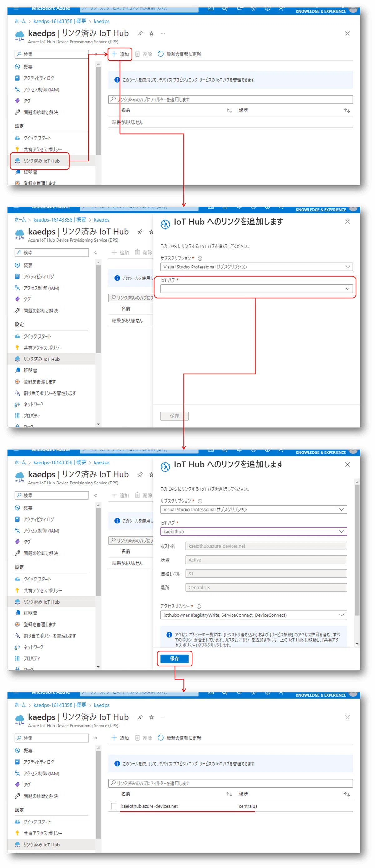Click the hub filter field in top screenshot
Viewport: 375px width, 868px height.
(231, 100)
